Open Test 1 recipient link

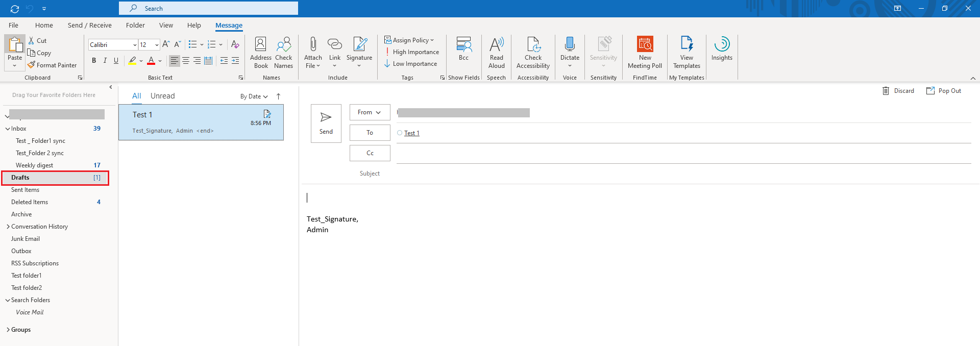[x=411, y=133]
